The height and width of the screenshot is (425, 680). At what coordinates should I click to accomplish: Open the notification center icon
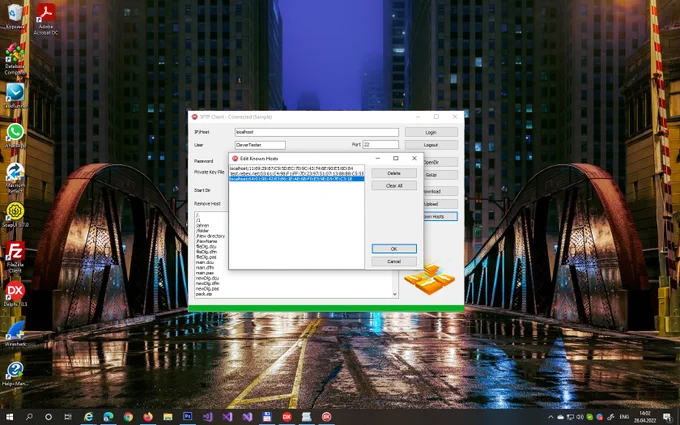click(x=668, y=417)
